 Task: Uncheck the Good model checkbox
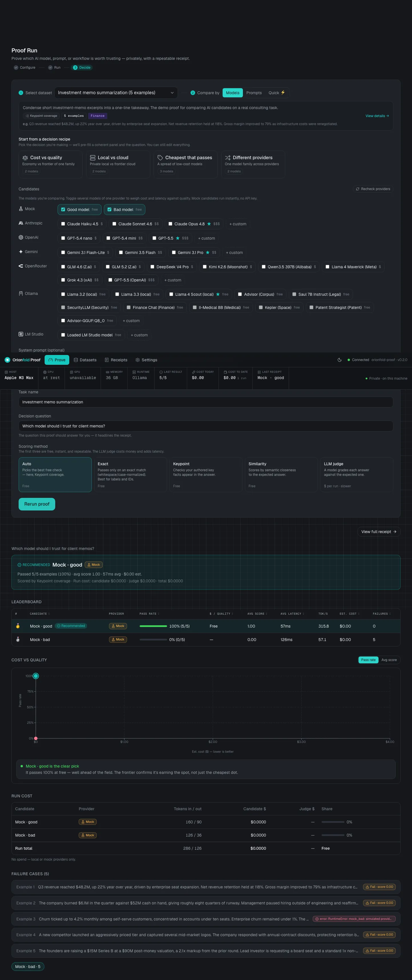point(63,210)
